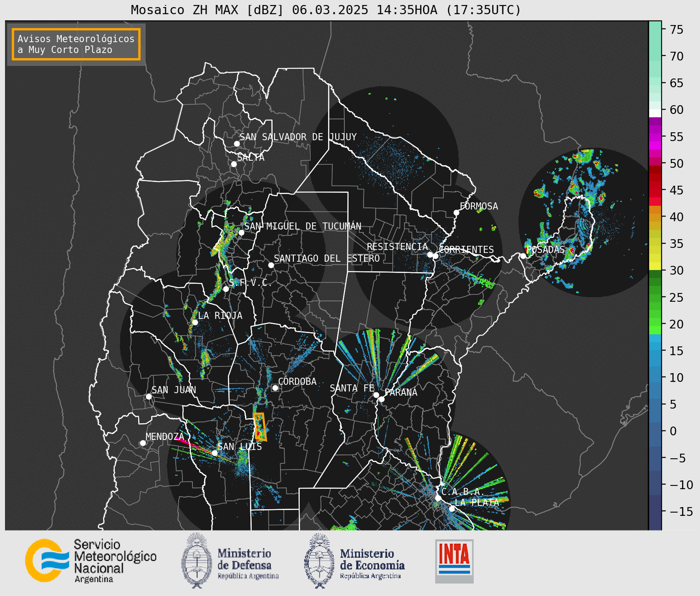Click the Córdoba city marker dot

(275, 388)
